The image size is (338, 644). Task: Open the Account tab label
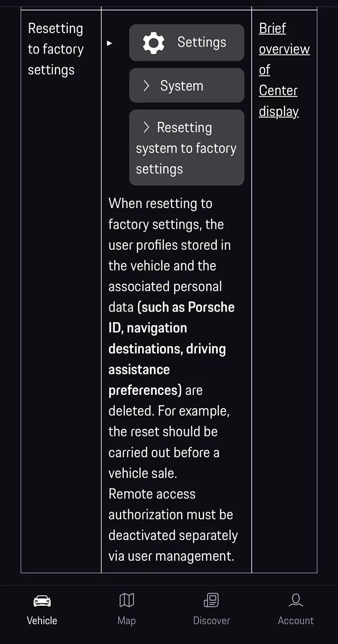click(x=296, y=621)
